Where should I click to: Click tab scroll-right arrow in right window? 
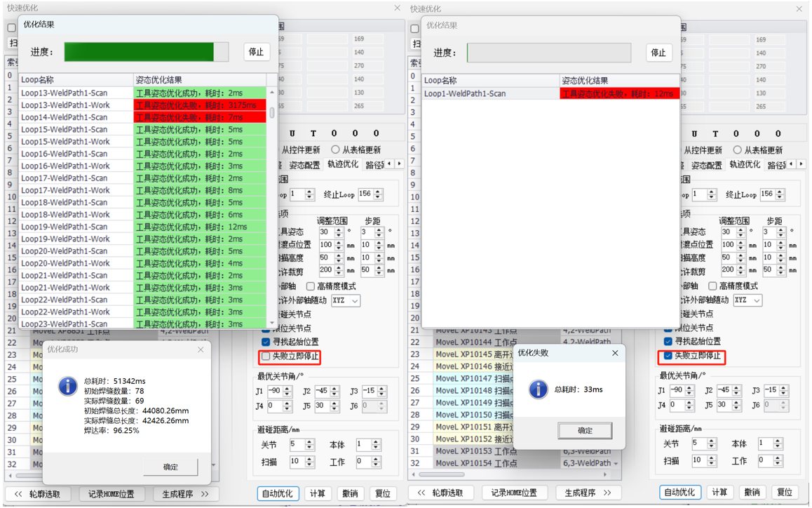(x=801, y=164)
